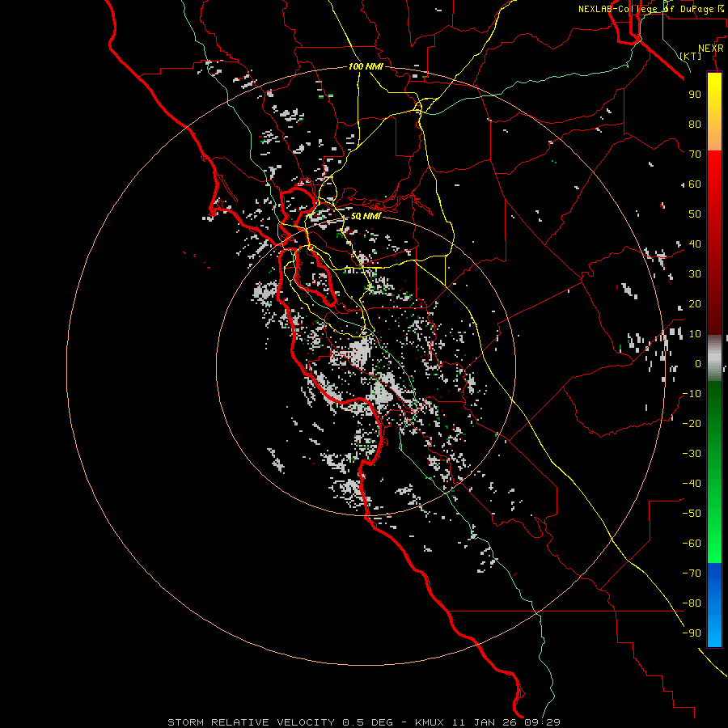Viewport: 728px width, 728px height.
Task: Click the "KMUX" station ID in caption
Action: [x=429, y=722]
